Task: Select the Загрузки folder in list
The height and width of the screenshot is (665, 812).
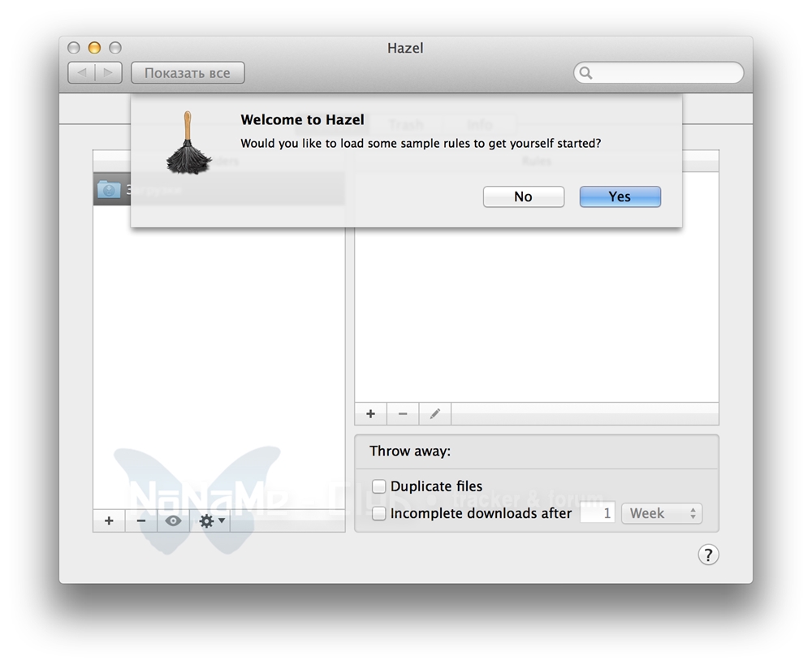Action: click(219, 189)
